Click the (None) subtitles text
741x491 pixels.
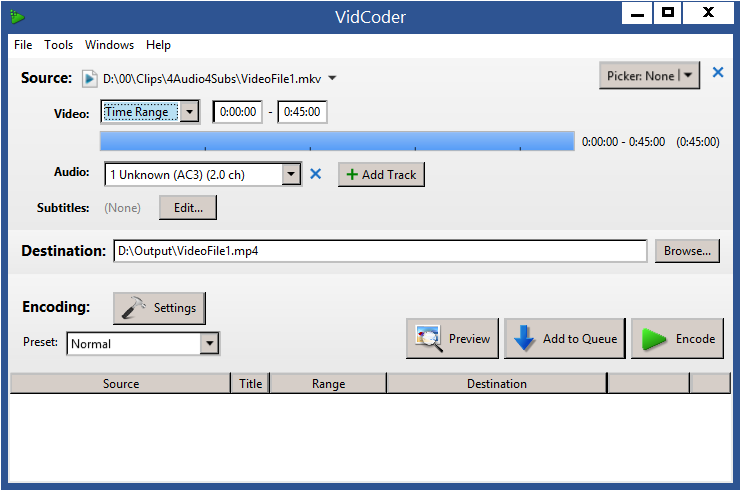point(122,208)
